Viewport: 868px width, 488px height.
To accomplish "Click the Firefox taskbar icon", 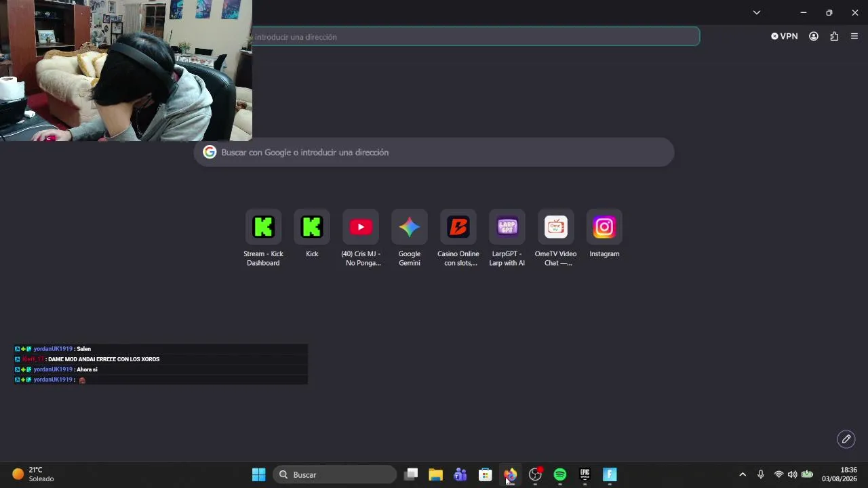I will (x=510, y=474).
